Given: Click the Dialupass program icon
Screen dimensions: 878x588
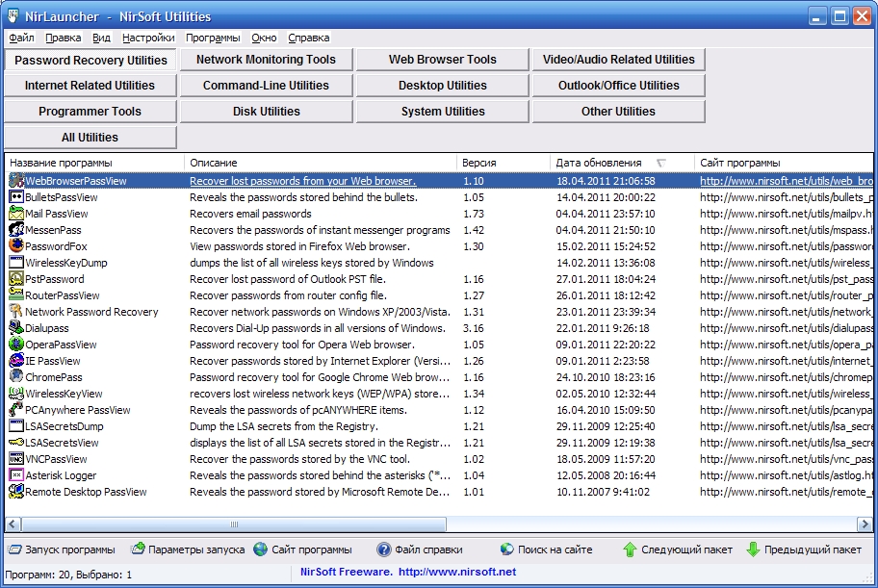Looking at the screenshot, I should click(x=16, y=327).
